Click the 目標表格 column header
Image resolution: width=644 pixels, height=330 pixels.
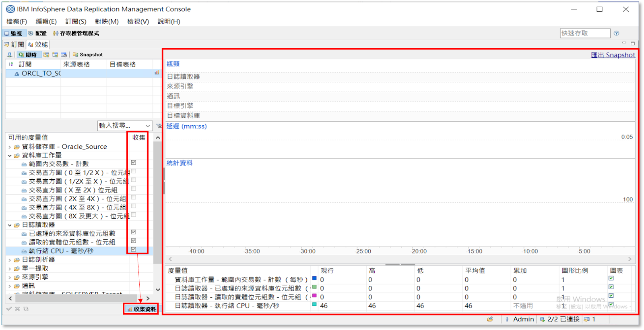[x=130, y=64]
